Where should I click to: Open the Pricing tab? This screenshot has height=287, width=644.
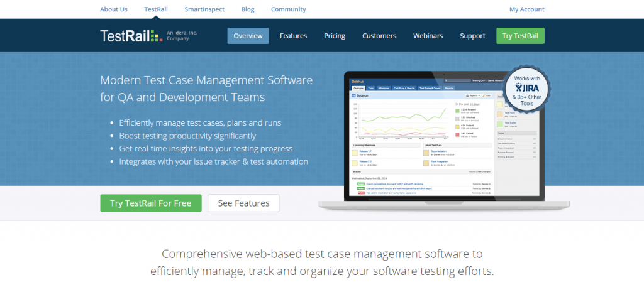tap(335, 36)
